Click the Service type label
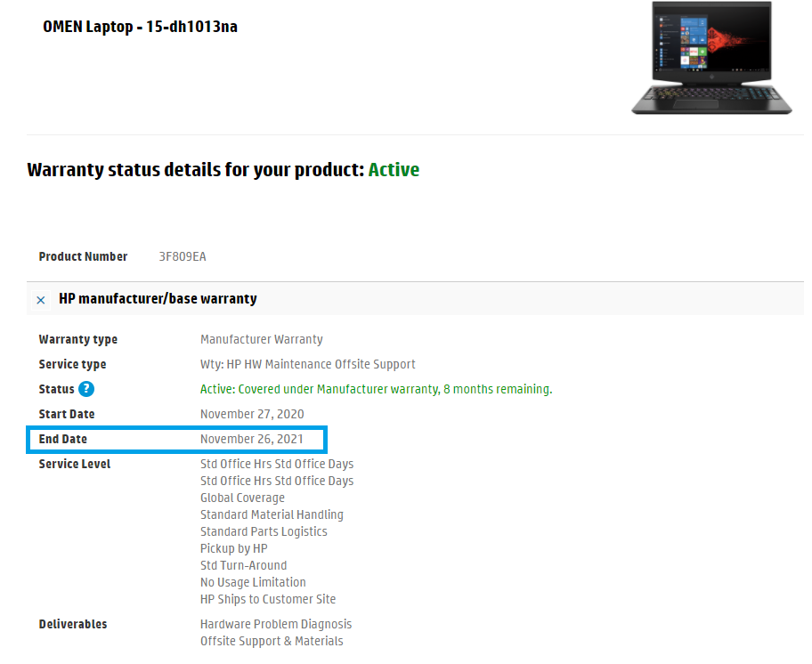The height and width of the screenshot is (664, 812). tap(72, 364)
